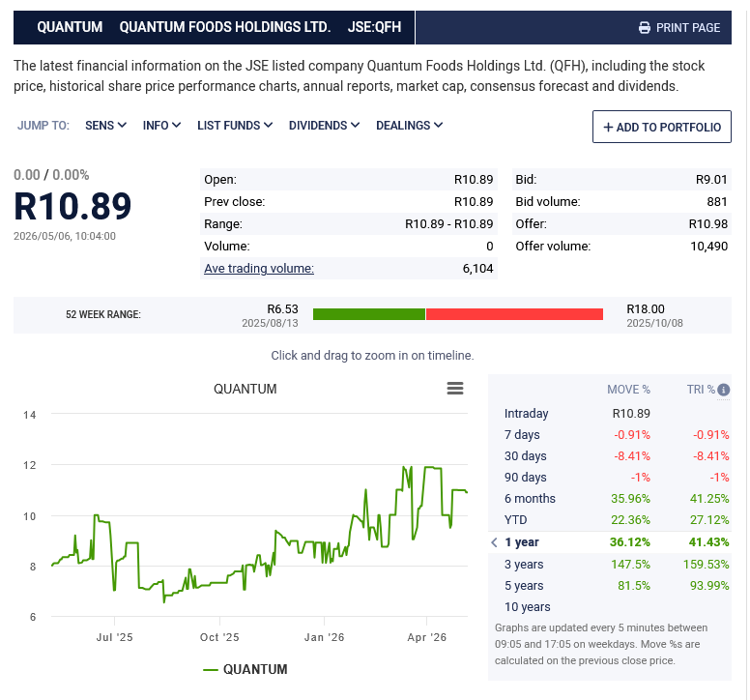Open the DIVIDENDS dropdown
Viewport: 750px width, 700px height.
[324, 126]
